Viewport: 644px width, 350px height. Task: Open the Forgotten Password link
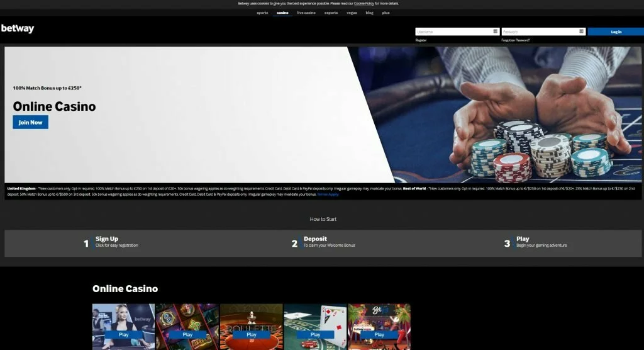516,40
